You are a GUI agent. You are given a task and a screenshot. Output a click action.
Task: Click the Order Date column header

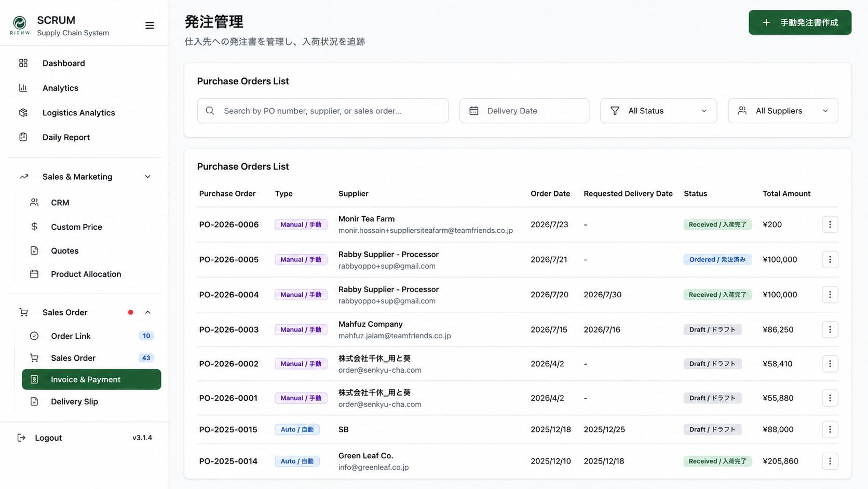pyautogui.click(x=550, y=193)
